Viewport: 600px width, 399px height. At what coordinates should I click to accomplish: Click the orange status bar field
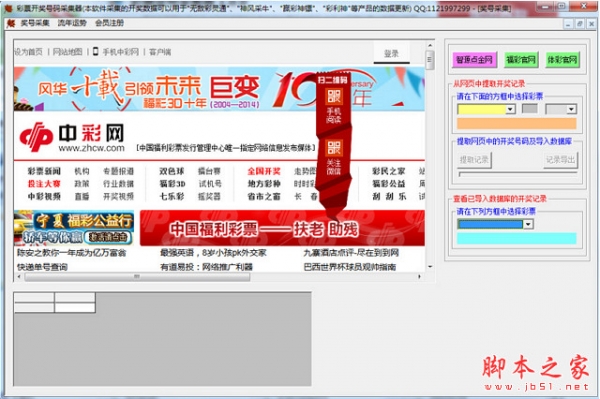(x=517, y=124)
